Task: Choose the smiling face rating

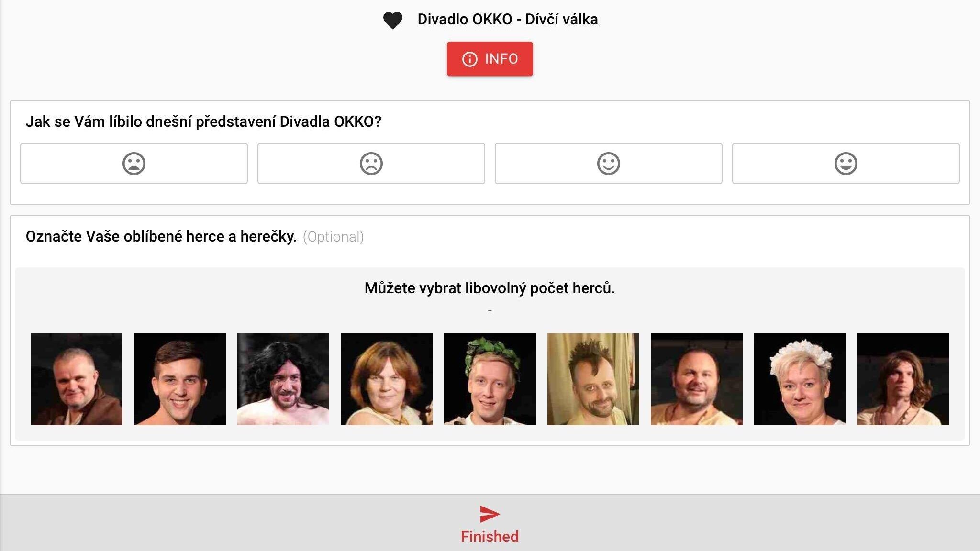Action: coord(609,164)
